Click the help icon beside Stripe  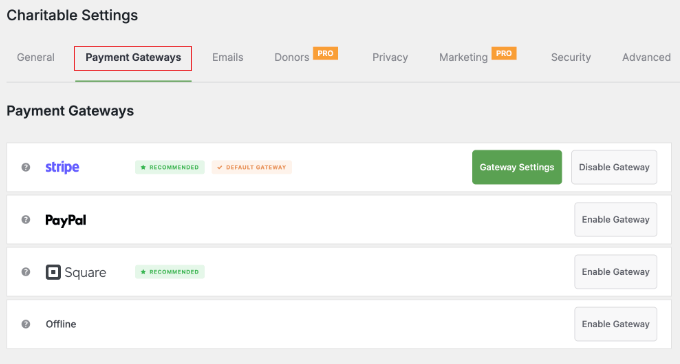pos(26,167)
